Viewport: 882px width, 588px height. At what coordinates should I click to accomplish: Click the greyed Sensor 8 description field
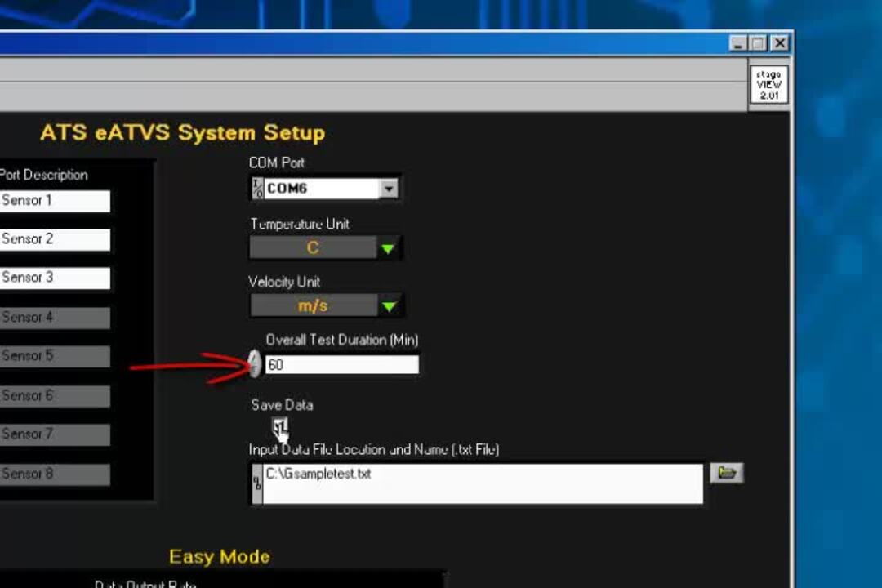[54, 474]
